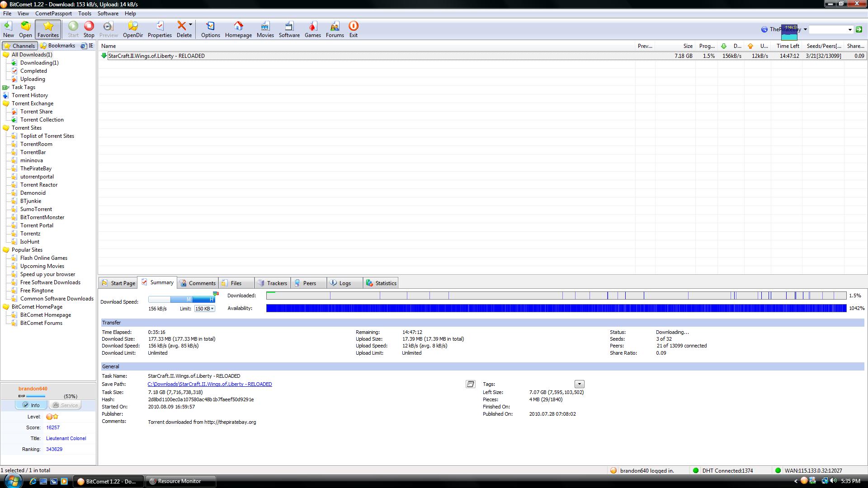Open the save path link C:\Downloads\StarCraft.II
This screenshot has height=488, width=868.
[x=210, y=384]
